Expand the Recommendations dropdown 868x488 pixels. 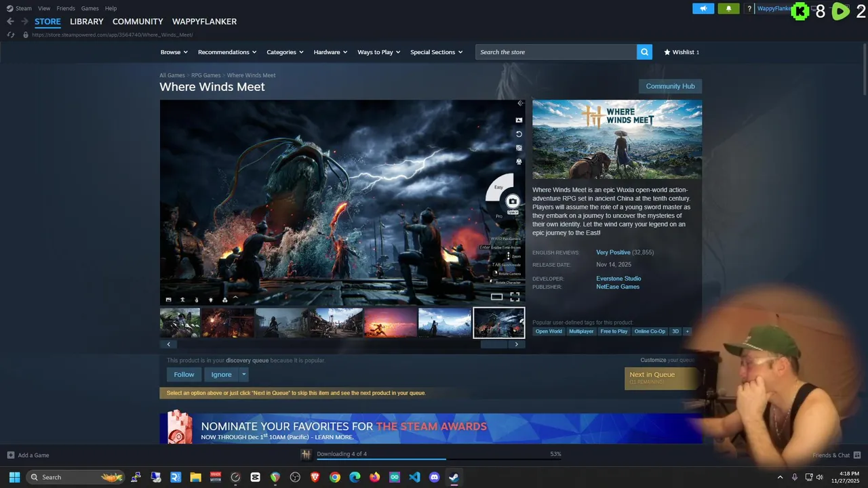(x=227, y=52)
